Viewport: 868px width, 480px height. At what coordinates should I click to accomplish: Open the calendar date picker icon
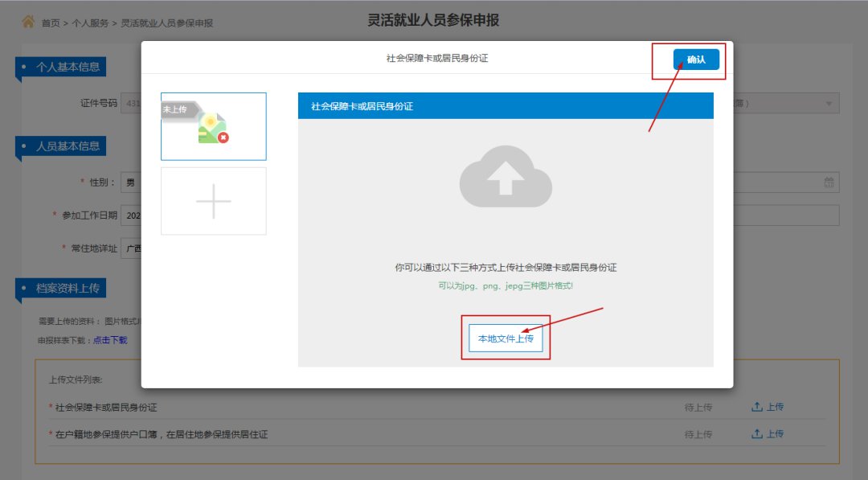[829, 183]
